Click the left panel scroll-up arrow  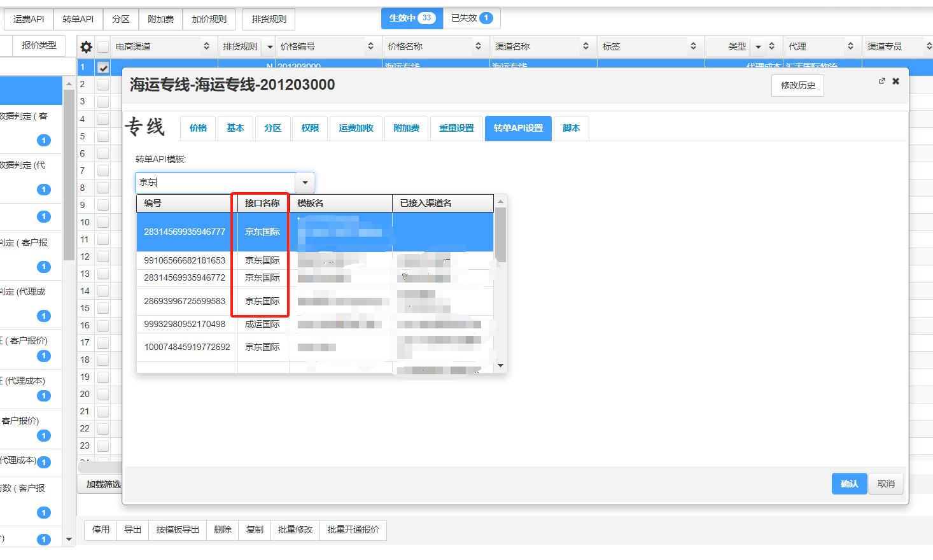69,83
